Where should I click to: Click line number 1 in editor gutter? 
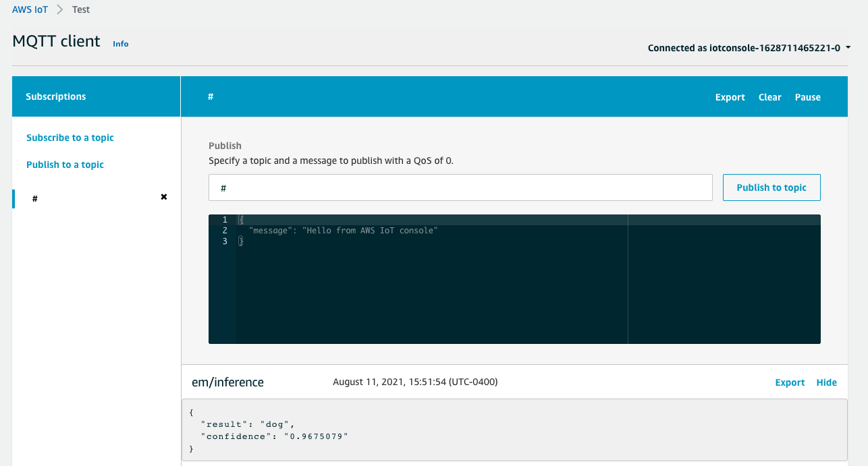[x=225, y=220]
